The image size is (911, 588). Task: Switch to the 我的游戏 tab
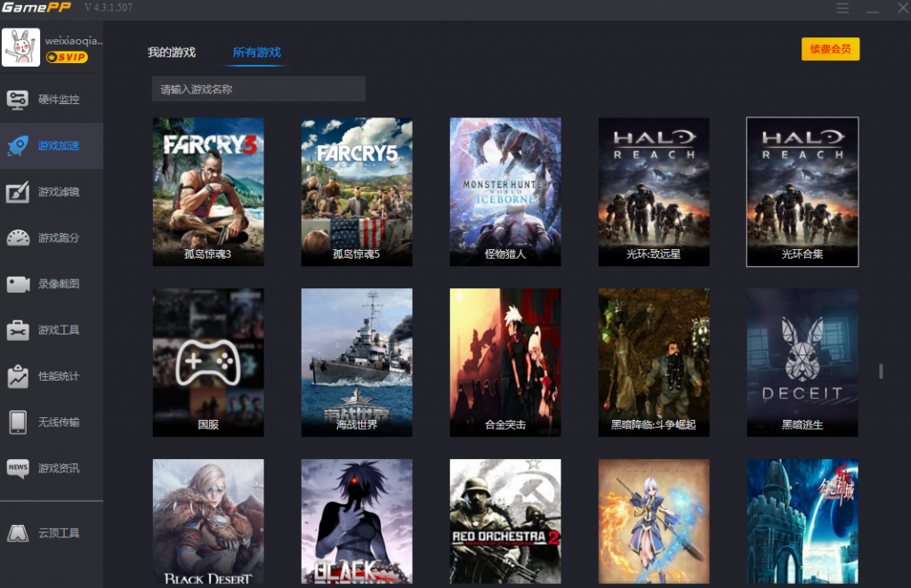point(172,52)
